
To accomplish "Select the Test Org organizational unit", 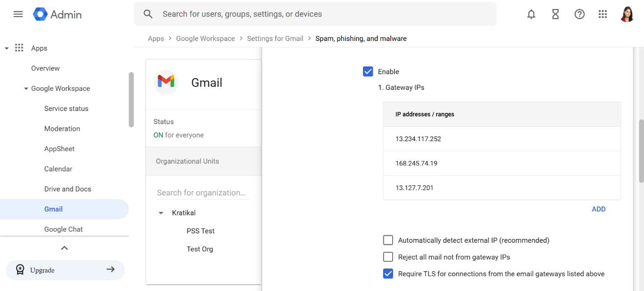I will 200,249.
